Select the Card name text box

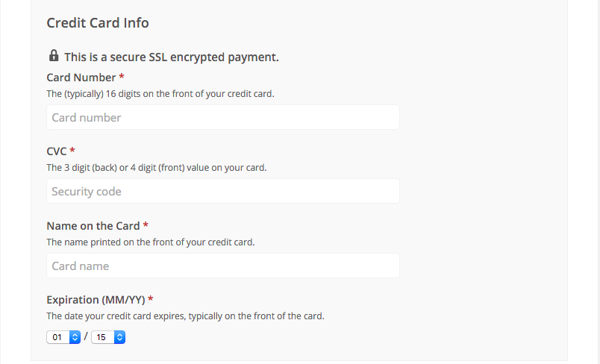pyautogui.click(x=222, y=266)
